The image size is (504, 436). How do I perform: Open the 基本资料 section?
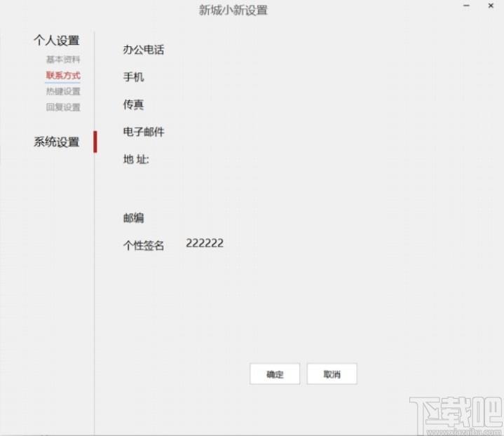[x=63, y=60]
